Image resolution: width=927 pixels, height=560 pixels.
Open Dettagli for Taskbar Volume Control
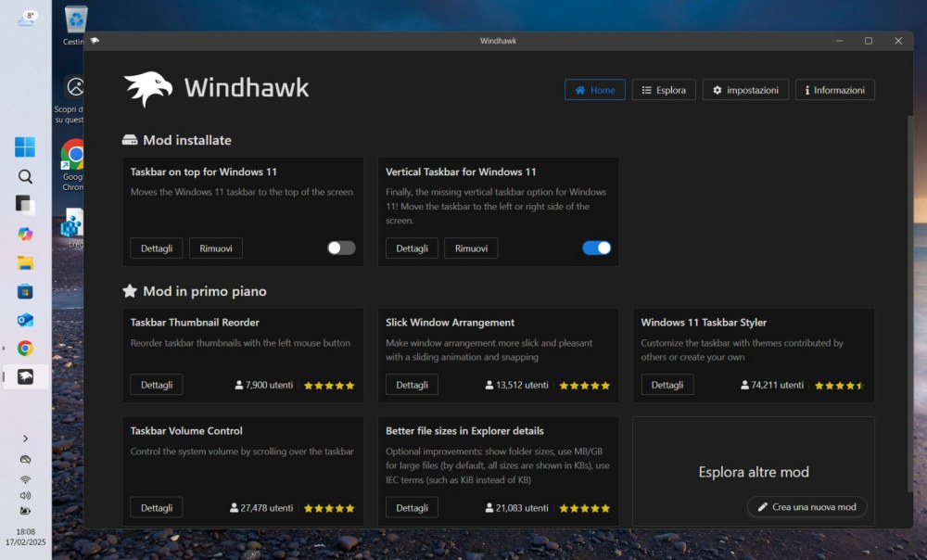(157, 508)
